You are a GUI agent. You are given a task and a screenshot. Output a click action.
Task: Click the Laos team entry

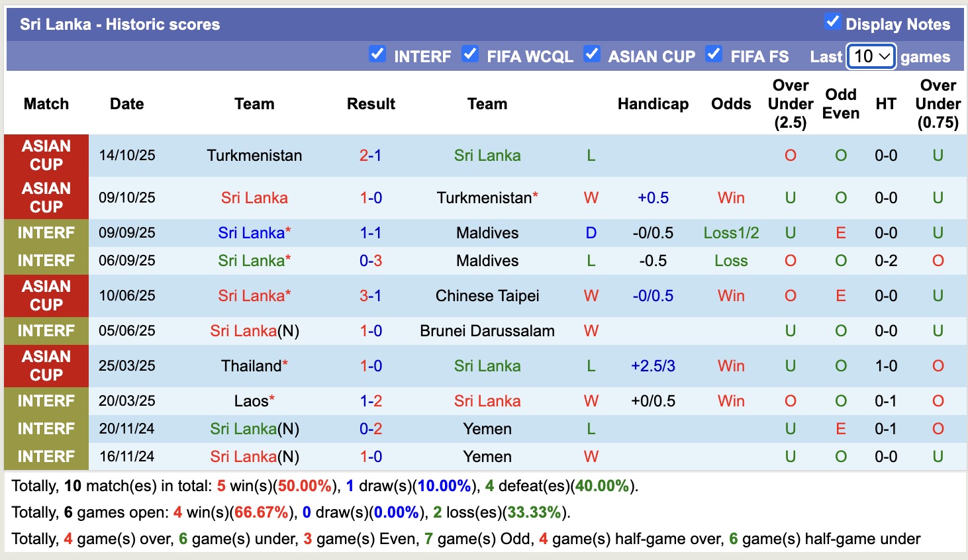point(250,400)
